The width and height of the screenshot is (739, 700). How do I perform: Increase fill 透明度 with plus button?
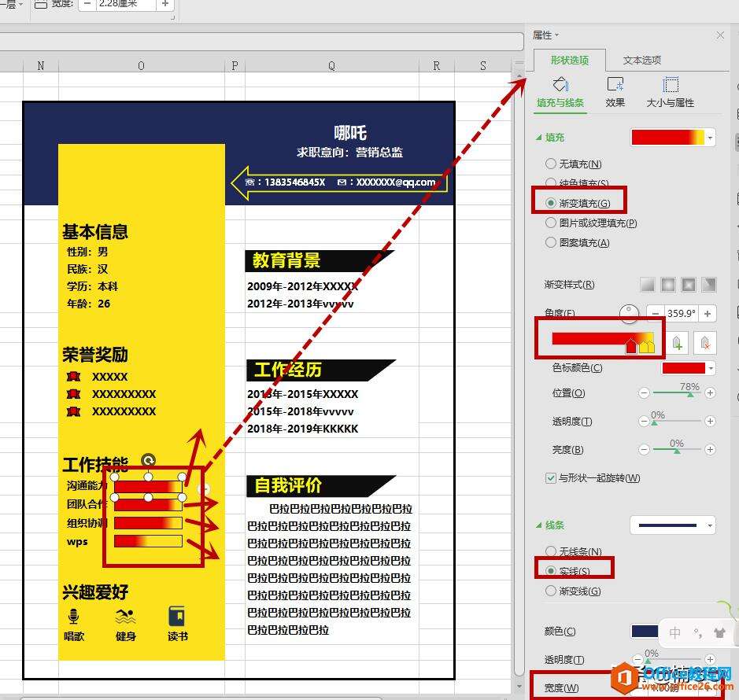(710, 421)
